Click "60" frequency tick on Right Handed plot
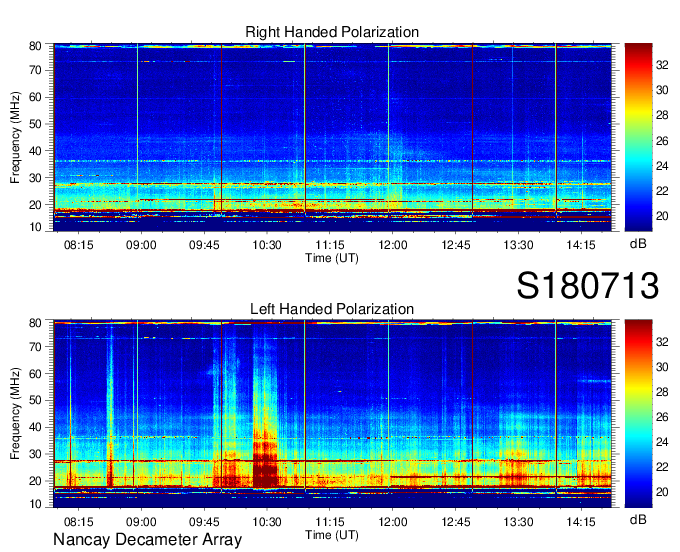The height and width of the screenshot is (552, 680). click(35, 97)
